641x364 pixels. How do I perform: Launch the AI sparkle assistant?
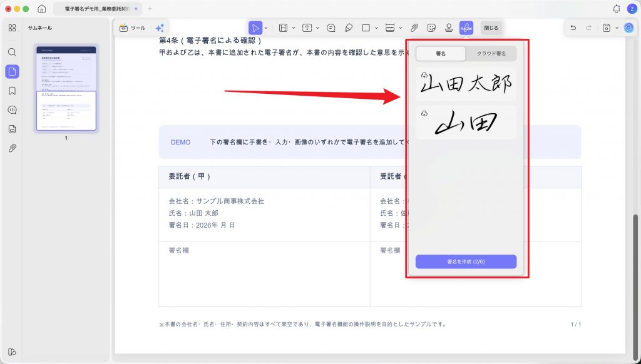click(x=160, y=28)
